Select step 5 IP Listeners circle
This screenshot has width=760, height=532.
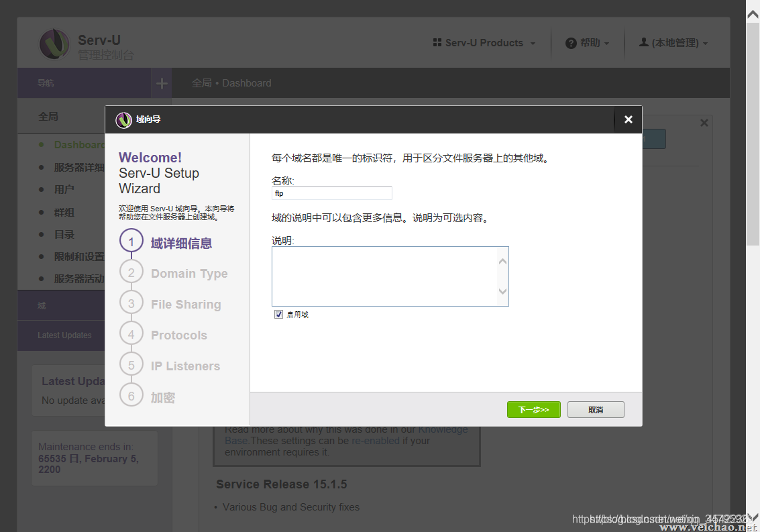click(x=131, y=365)
